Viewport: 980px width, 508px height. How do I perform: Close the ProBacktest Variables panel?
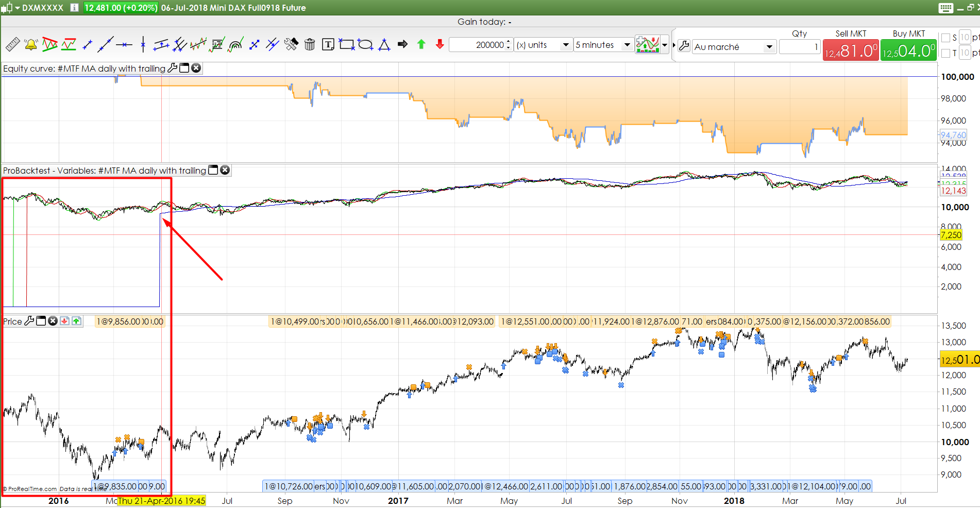coord(225,170)
